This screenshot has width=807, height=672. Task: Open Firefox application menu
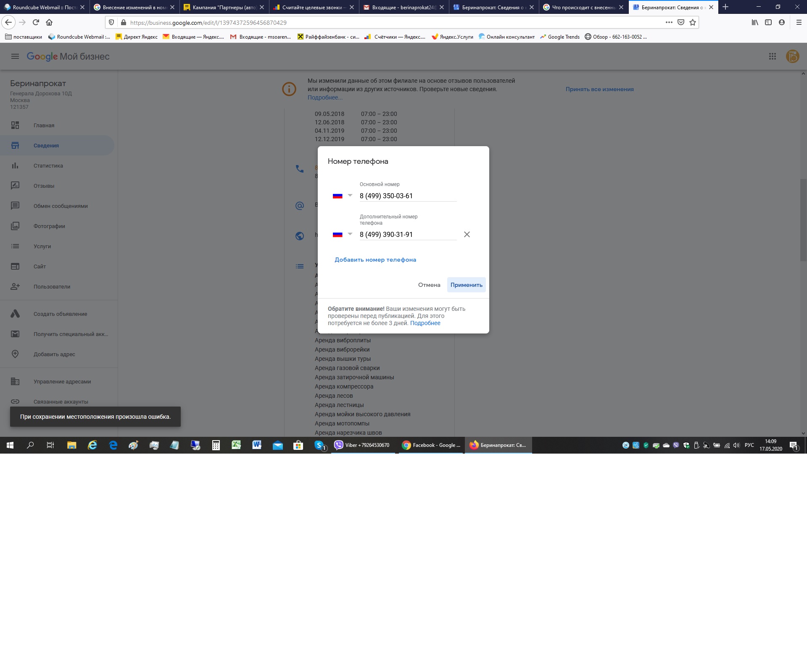tap(799, 22)
